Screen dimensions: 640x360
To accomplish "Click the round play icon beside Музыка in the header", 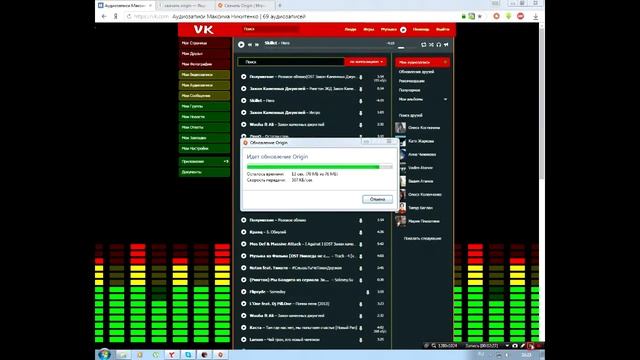I will 403,29.
